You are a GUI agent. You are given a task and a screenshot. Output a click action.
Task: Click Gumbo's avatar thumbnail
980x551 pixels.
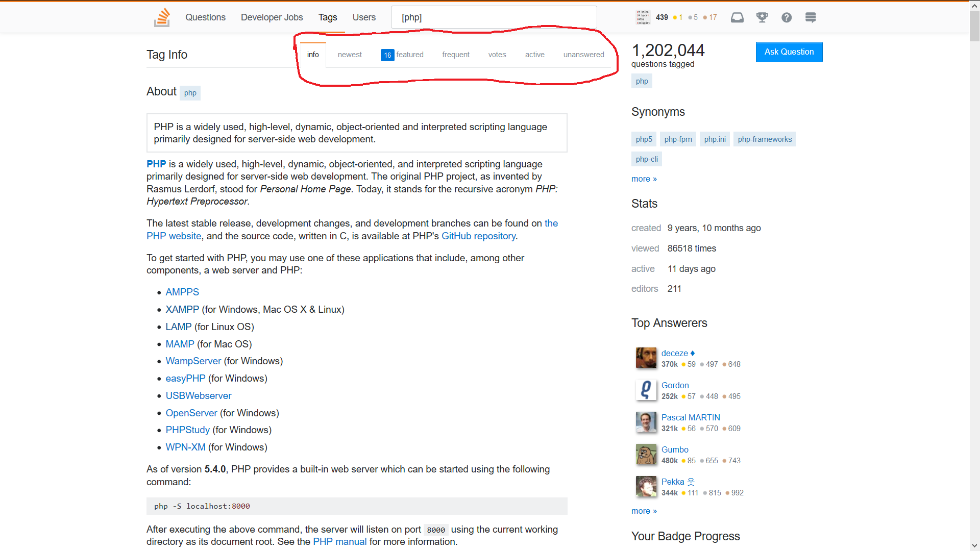[x=646, y=455]
